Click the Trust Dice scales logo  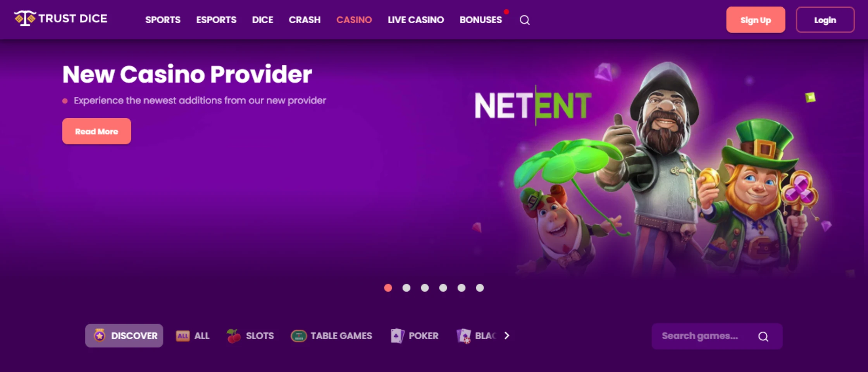point(25,18)
